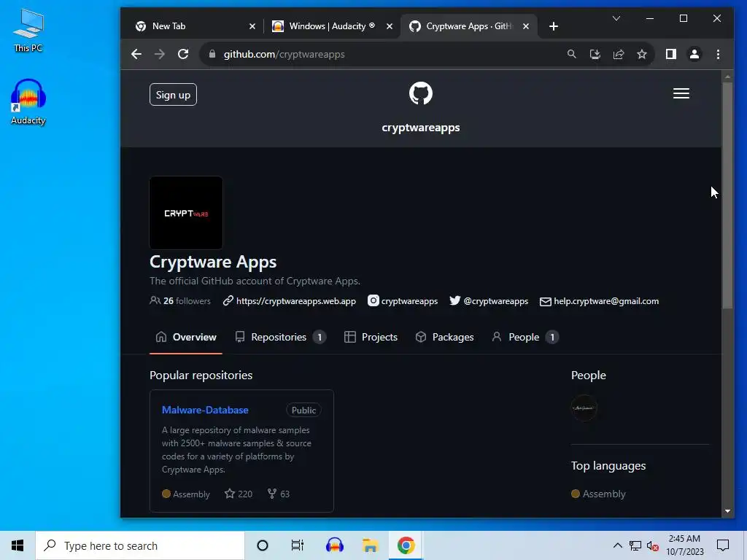Click the address bar URL field

click(381, 54)
